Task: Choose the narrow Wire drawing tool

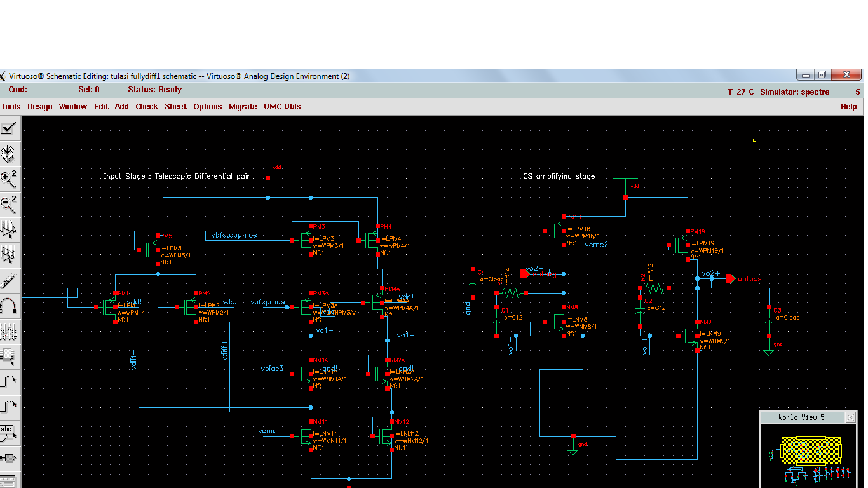Action: 8,381
